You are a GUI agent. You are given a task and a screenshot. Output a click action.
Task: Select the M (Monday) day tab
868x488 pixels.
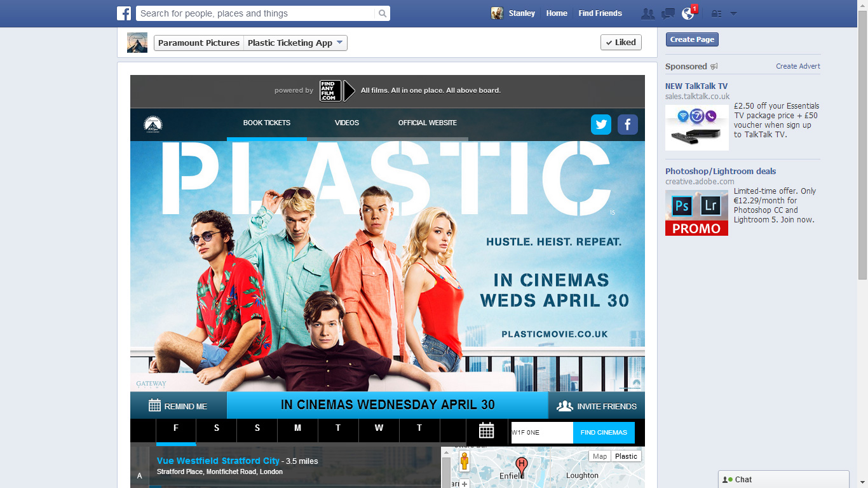pyautogui.click(x=297, y=430)
